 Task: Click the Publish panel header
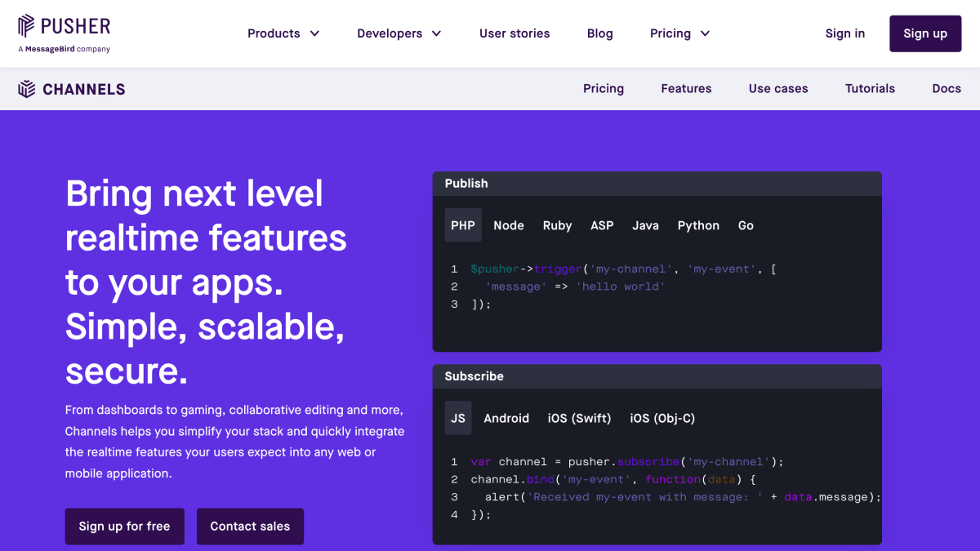point(657,184)
